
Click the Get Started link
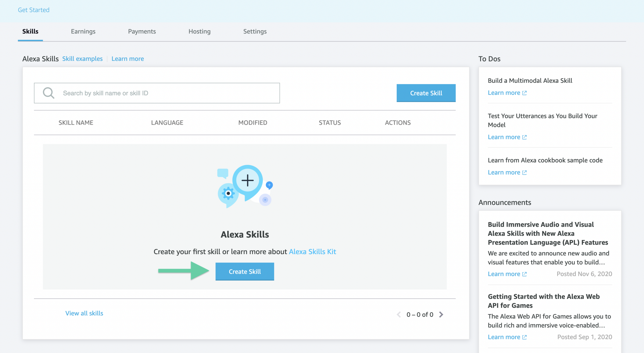(x=34, y=10)
